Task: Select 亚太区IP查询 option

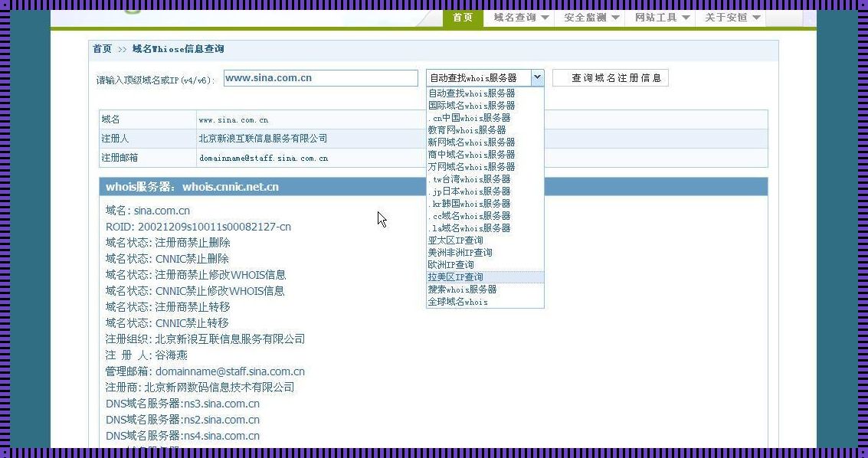Action: (485, 240)
